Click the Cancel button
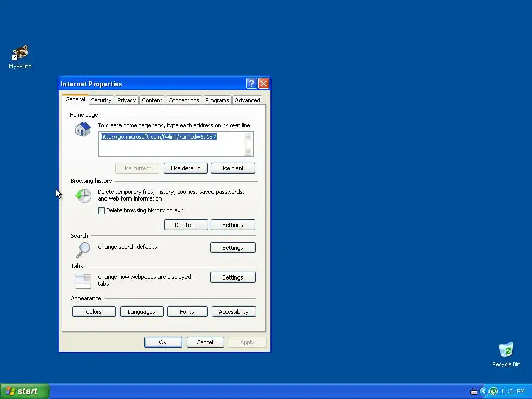The height and width of the screenshot is (399, 532). pos(205,342)
